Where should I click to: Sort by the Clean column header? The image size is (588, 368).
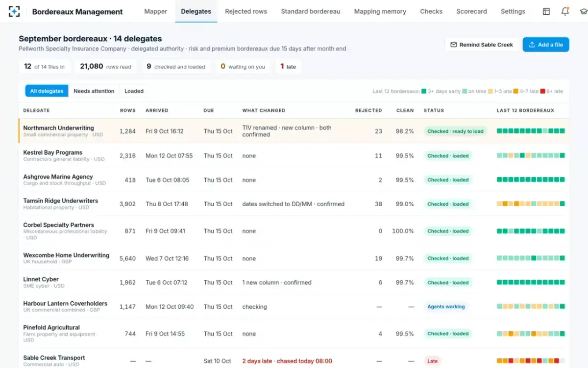click(405, 110)
